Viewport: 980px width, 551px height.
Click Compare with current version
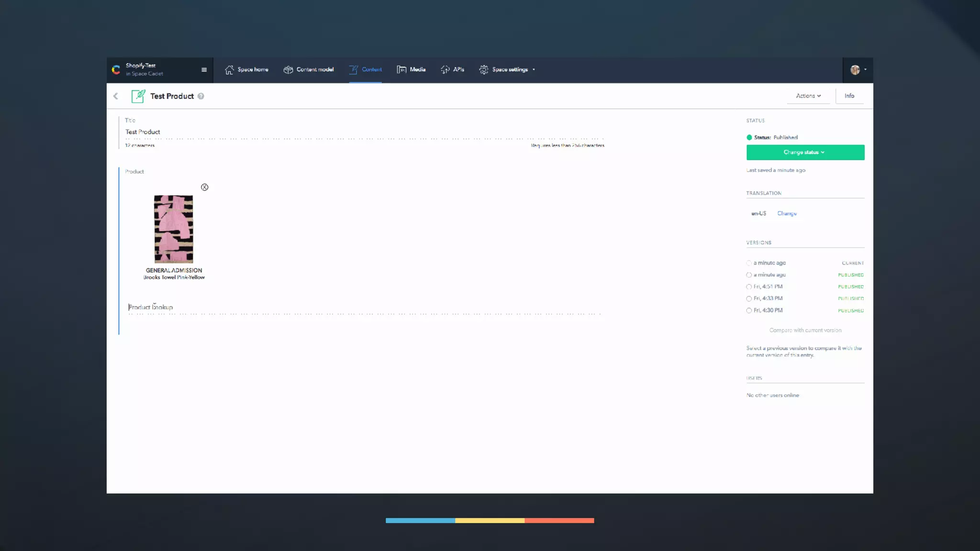[805, 330]
